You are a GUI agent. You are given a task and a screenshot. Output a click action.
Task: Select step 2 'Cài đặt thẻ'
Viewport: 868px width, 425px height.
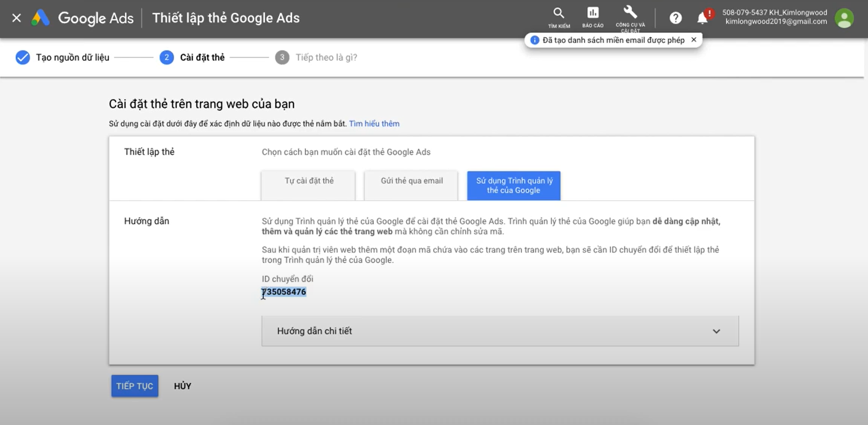(x=192, y=57)
